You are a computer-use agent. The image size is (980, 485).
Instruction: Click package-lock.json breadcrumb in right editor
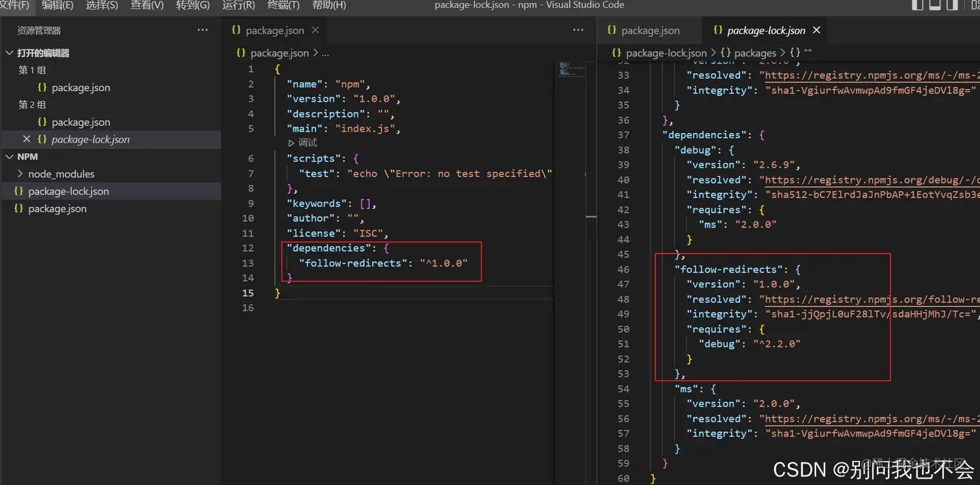666,53
